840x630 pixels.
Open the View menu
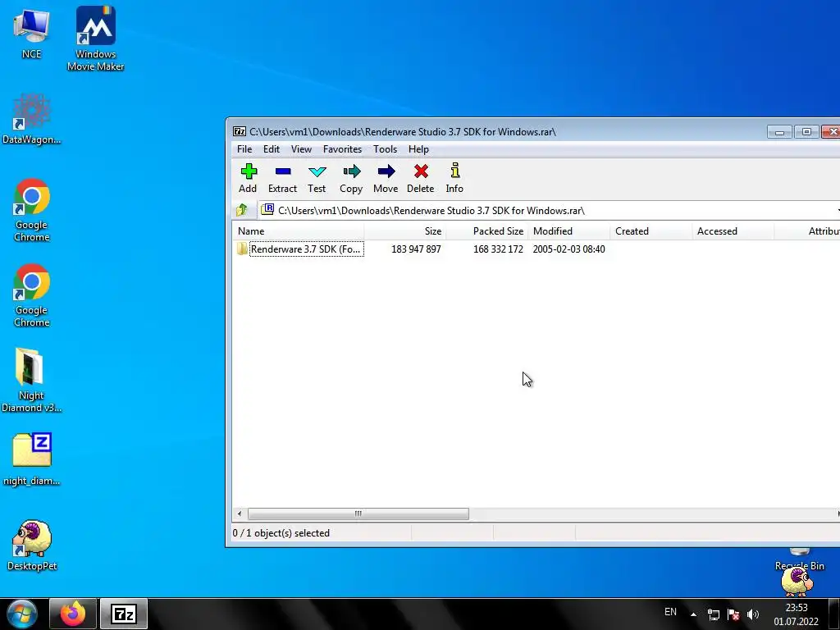pyautogui.click(x=301, y=149)
